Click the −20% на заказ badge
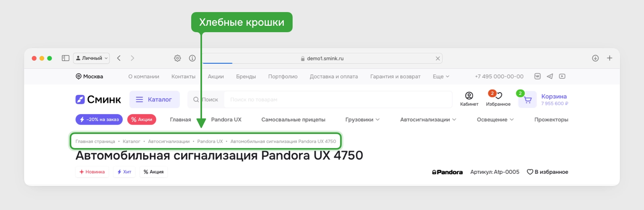The image size is (644, 210). [99, 119]
